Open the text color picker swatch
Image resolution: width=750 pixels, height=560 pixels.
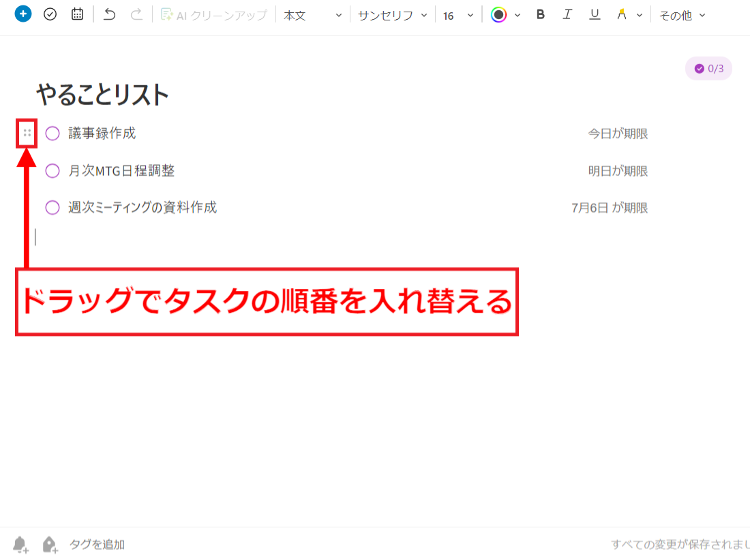tap(500, 14)
